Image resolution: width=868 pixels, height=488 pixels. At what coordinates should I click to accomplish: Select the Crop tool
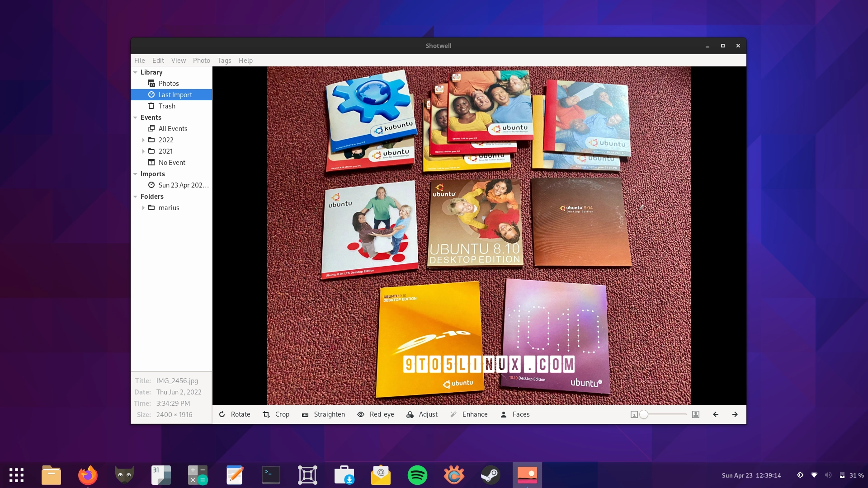(x=276, y=414)
